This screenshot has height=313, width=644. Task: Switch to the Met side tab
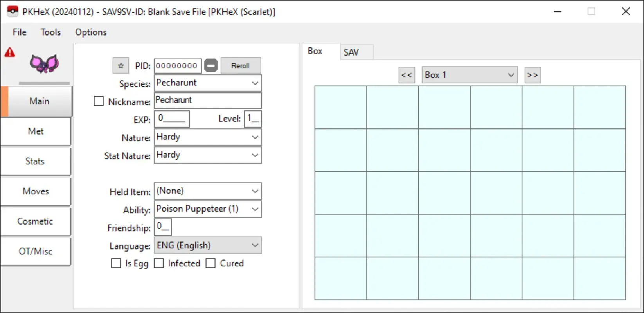pyautogui.click(x=36, y=131)
